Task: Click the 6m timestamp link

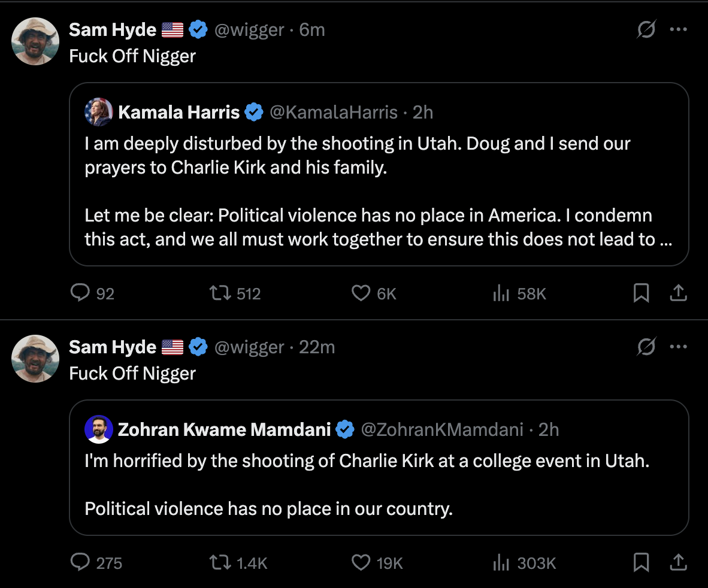Action: (312, 29)
